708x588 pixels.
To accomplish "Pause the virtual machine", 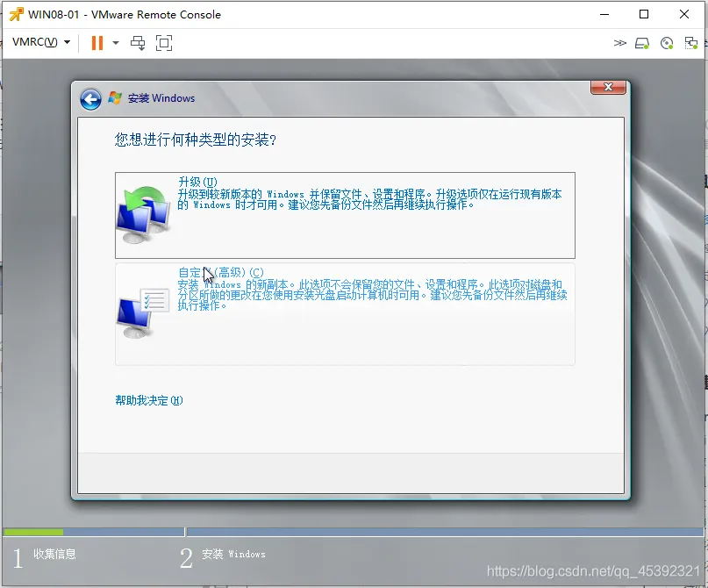I will [97, 43].
